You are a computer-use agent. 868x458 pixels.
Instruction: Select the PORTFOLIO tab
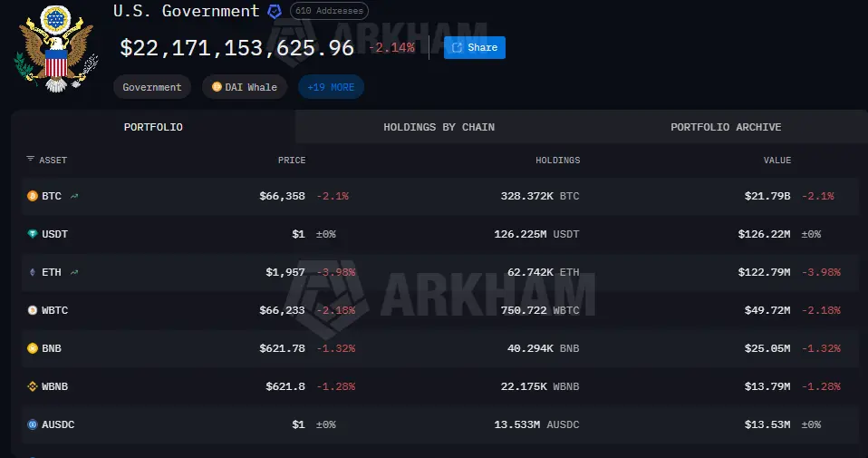pos(153,127)
